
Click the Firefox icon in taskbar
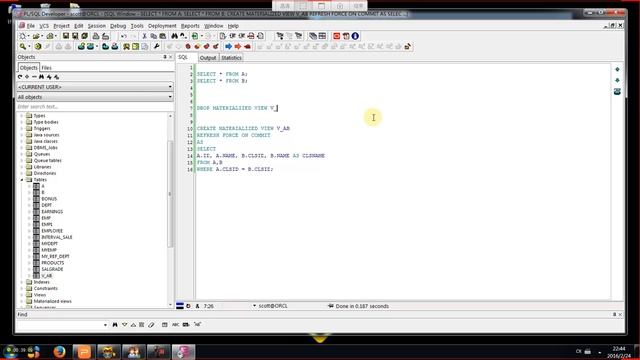pos(60,351)
